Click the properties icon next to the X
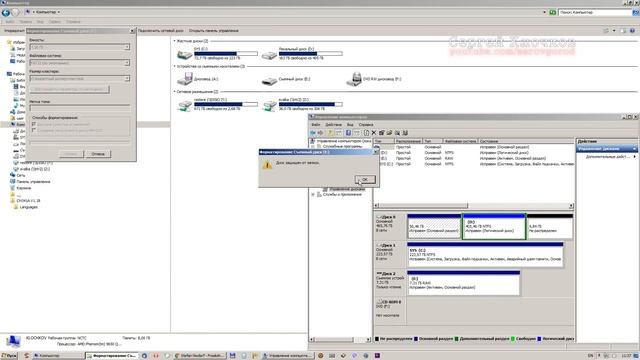This screenshot has width=640, height=360. point(382,133)
